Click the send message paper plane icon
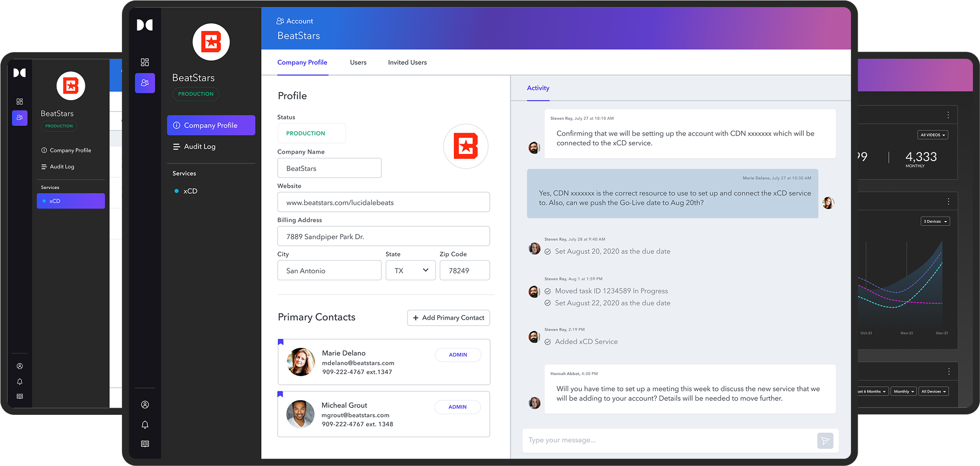Screen dimensions: 980x466 pos(825,440)
